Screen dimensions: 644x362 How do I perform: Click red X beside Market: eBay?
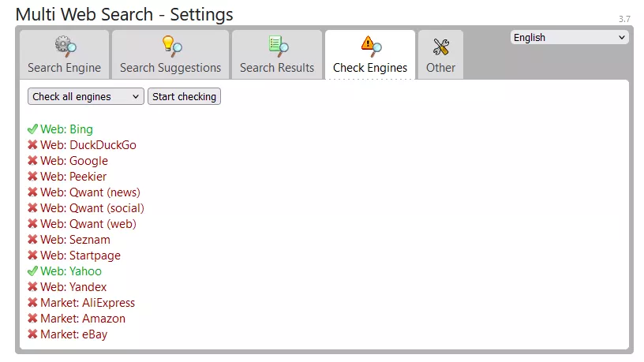point(32,334)
